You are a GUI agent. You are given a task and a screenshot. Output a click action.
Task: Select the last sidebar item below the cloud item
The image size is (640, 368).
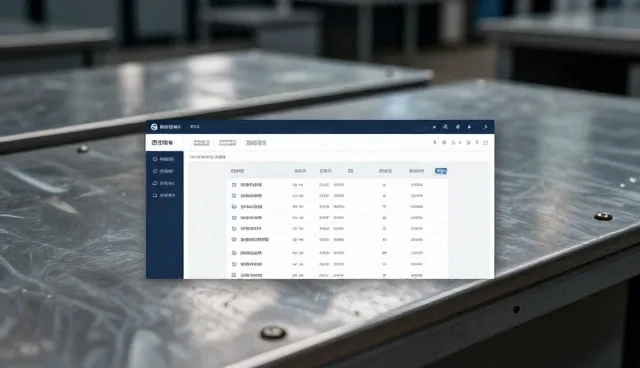[164, 195]
